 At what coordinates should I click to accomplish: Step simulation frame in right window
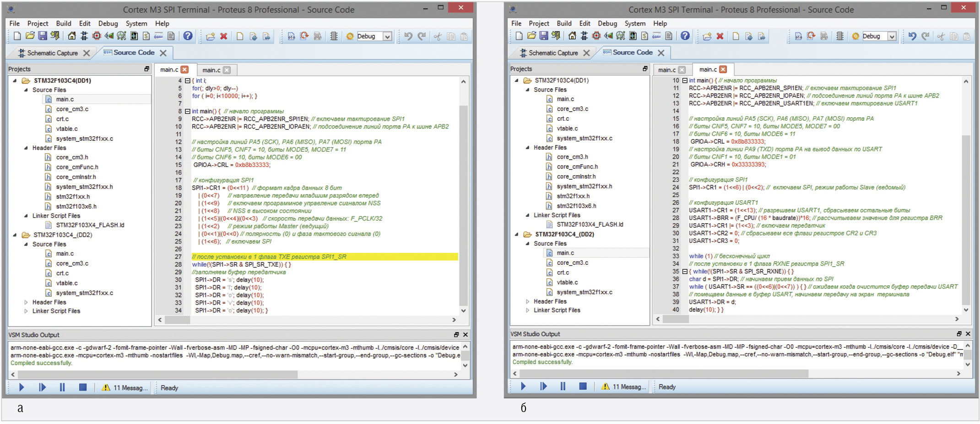point(543,386)
